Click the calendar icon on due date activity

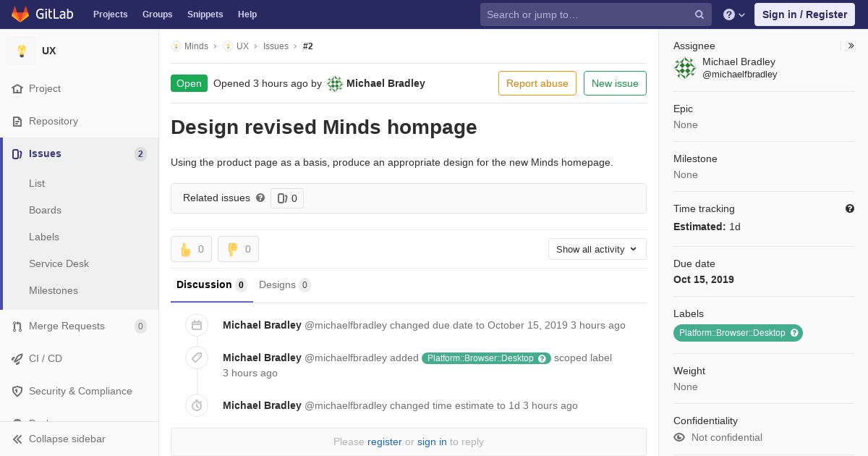[197, 325]
